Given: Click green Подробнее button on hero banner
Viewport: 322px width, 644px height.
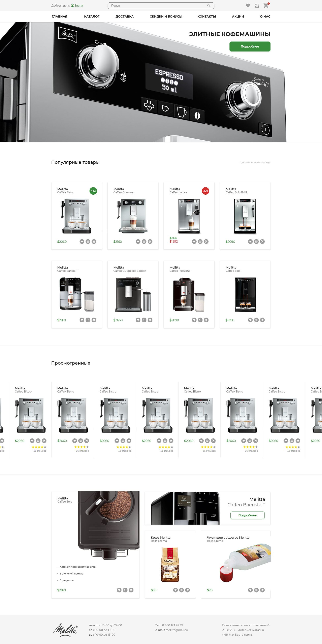Looking at the screenshot, I should coord(250,46).
